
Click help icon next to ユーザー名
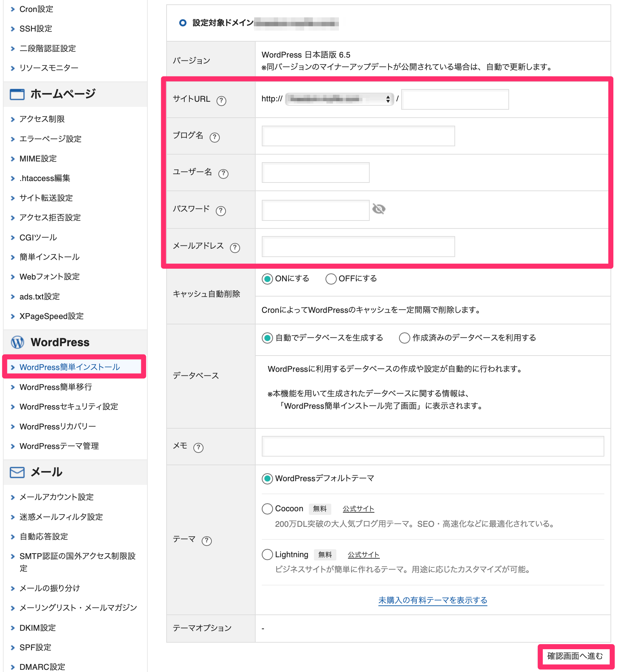click(x=223, y=174)
